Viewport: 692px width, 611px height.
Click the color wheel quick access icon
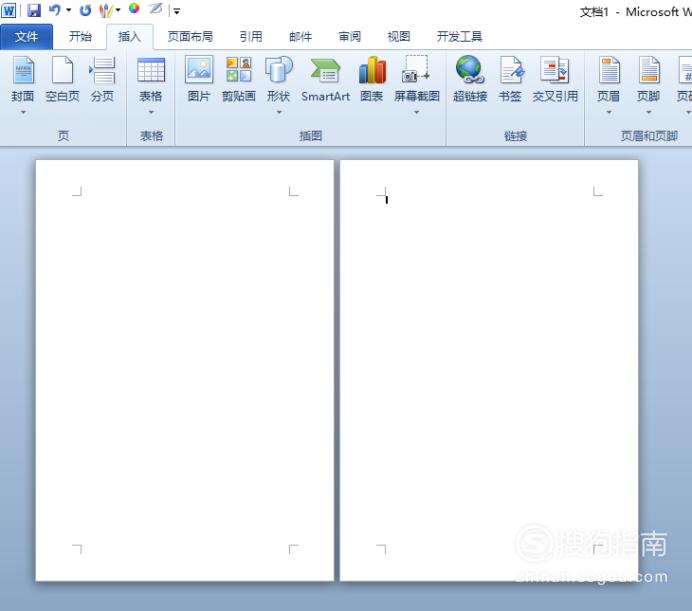pyautogui.click(x=134, y=8)
